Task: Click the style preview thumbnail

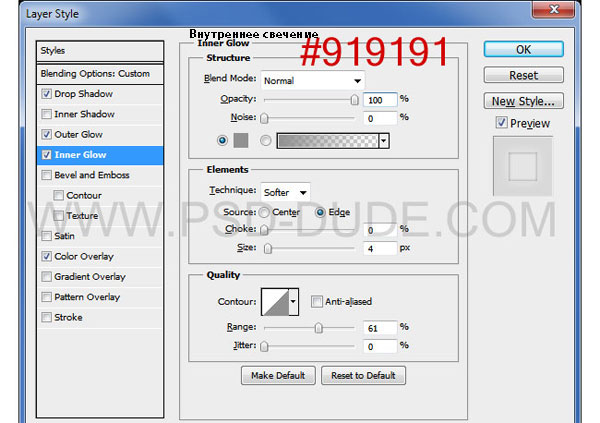Action: (x=523, y=167)
